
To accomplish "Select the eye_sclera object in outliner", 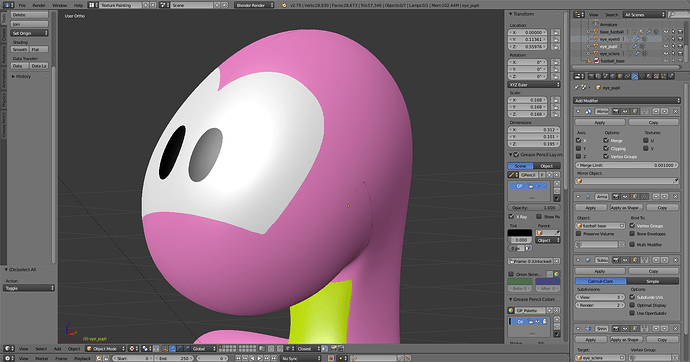I will 610,53.
